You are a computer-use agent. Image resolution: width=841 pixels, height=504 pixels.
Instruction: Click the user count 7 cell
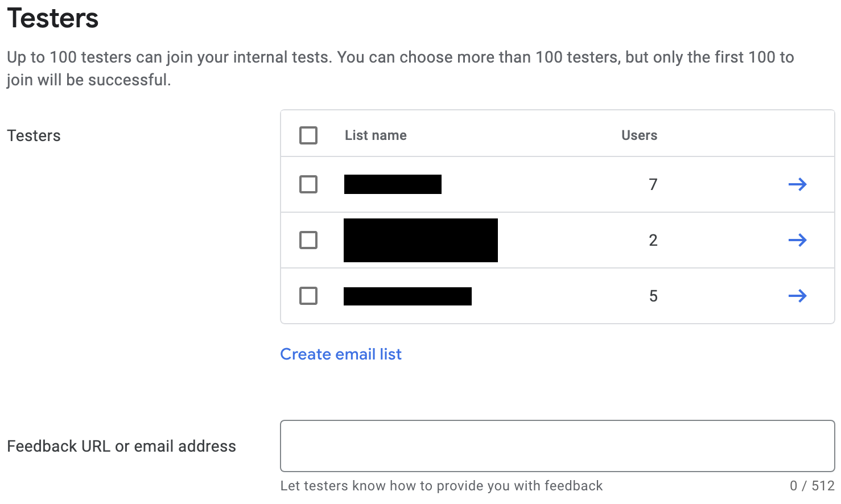click(653, 184)
